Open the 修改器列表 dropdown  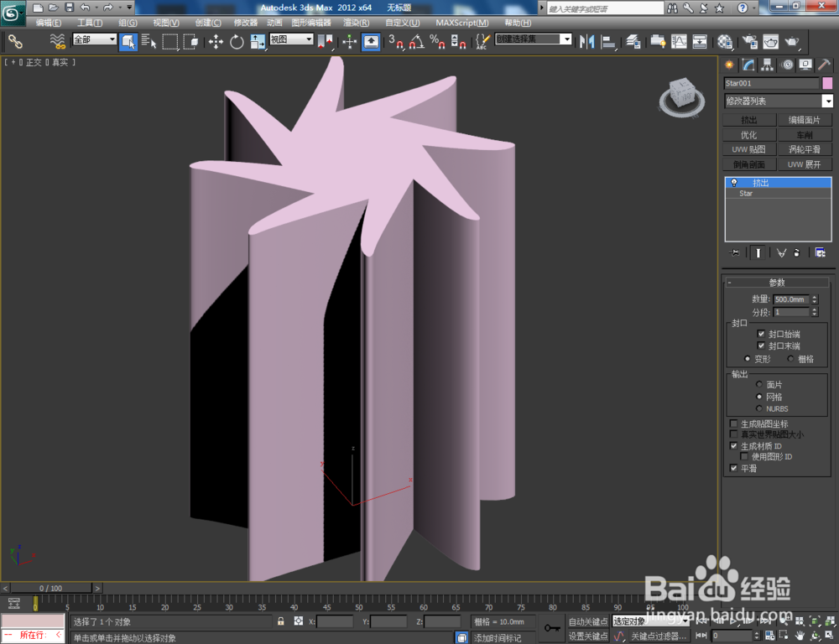(x=827, y=101)
